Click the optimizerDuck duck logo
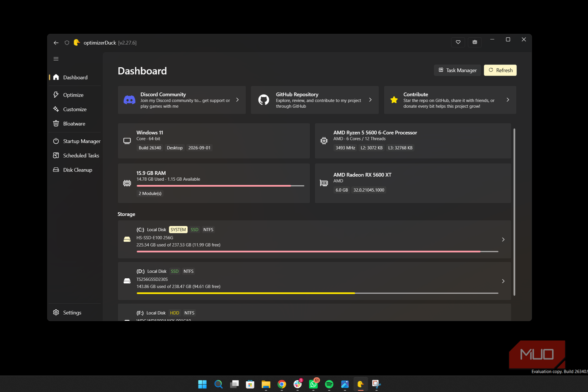The width and height of the screenshot is (588, 392). point(77,42)
